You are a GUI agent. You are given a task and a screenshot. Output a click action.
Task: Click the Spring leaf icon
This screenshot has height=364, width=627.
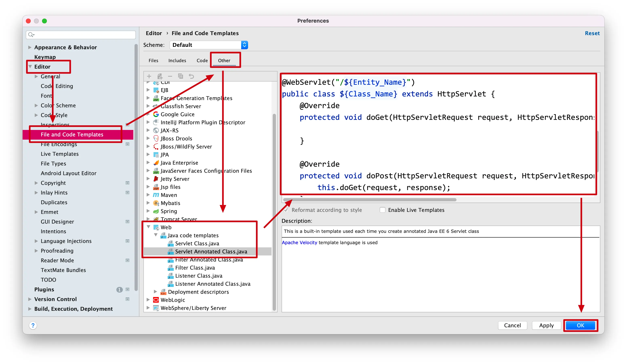156,211
